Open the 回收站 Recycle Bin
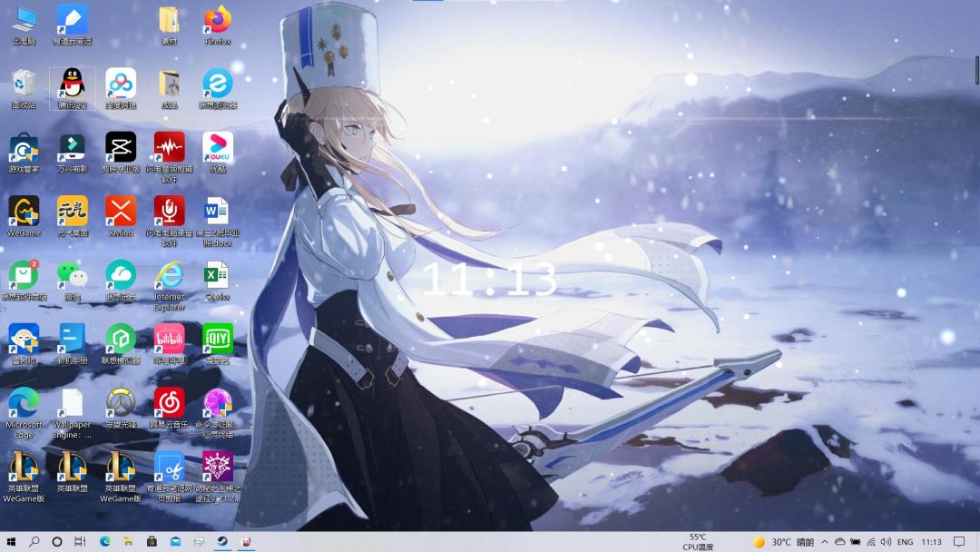The image size is (980, 552). coord(24,89)
